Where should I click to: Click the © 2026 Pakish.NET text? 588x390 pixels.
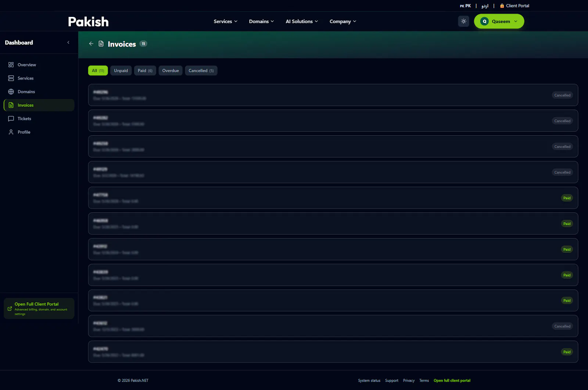pyautogui.click(x=133, y=381)
